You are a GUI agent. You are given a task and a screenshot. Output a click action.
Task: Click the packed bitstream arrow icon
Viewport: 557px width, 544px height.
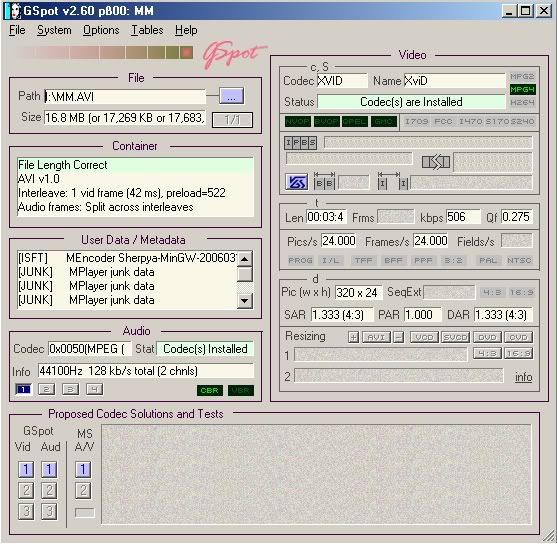coord(436,162)
